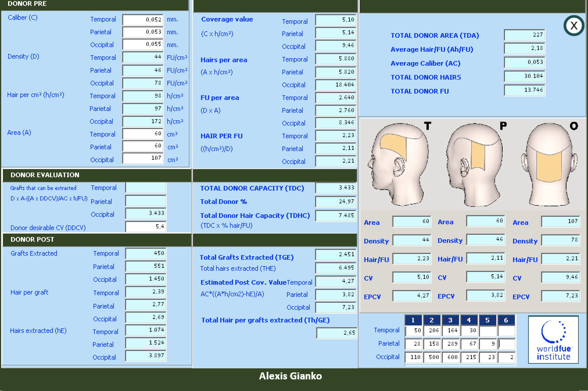The width and height of the screenshot is (588, 391).
Task: Select column header 1 in the grafts table
Action: tap(413, 320)
